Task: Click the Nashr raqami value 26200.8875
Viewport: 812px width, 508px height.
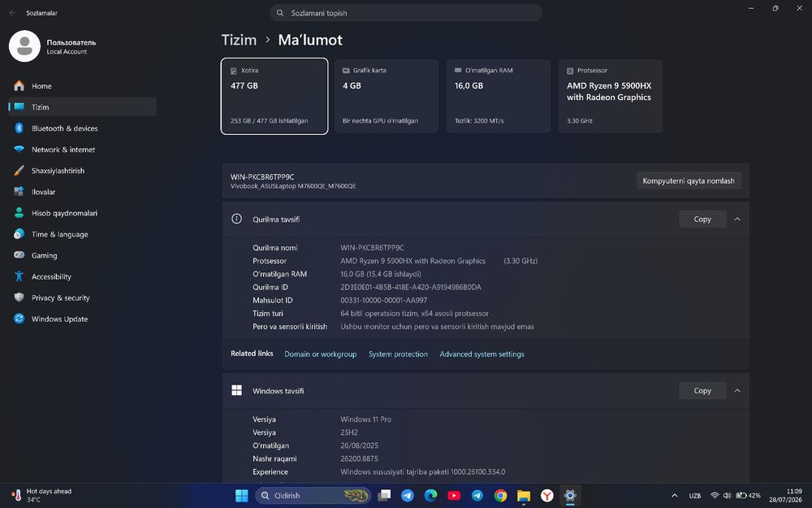Action: 360,458
